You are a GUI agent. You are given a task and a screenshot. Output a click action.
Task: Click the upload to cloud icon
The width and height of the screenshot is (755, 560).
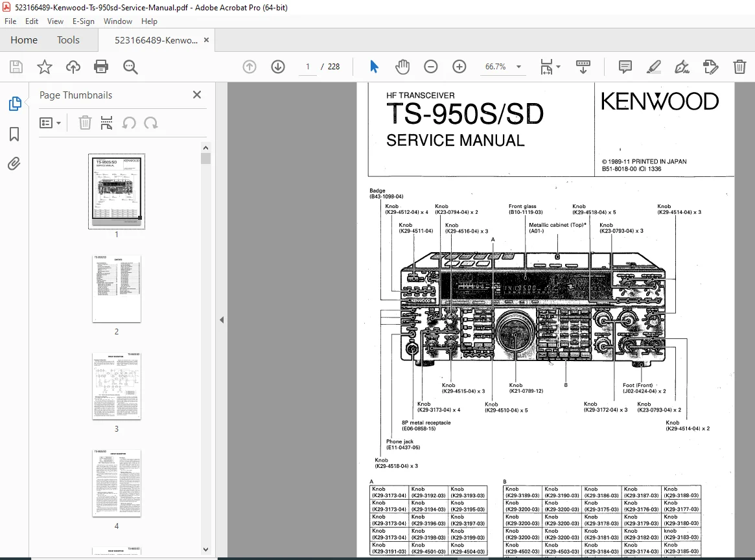(x=73, y=67)
